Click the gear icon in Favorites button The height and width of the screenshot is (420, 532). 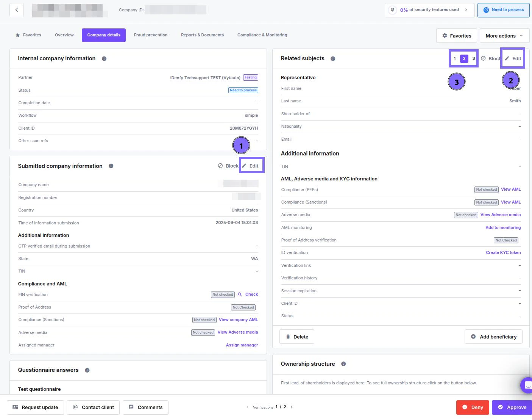[445, 36]
